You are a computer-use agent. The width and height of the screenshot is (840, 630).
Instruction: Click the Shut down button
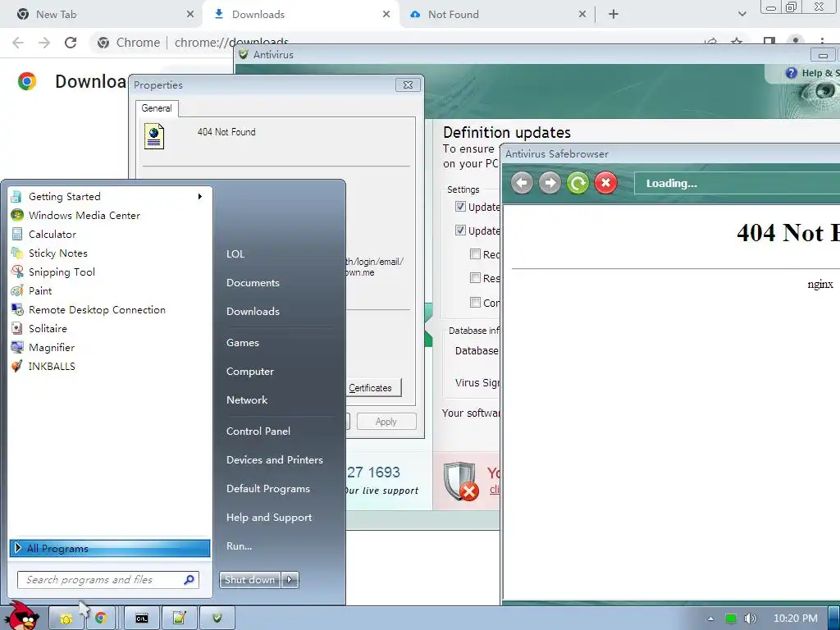pyautogui.click(x=249, y=580)
